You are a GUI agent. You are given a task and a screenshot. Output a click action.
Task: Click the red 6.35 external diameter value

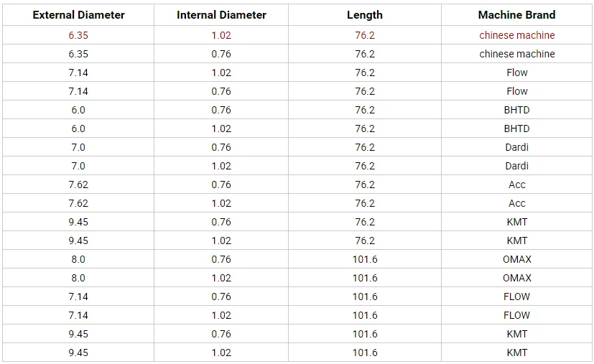(78, 35)
